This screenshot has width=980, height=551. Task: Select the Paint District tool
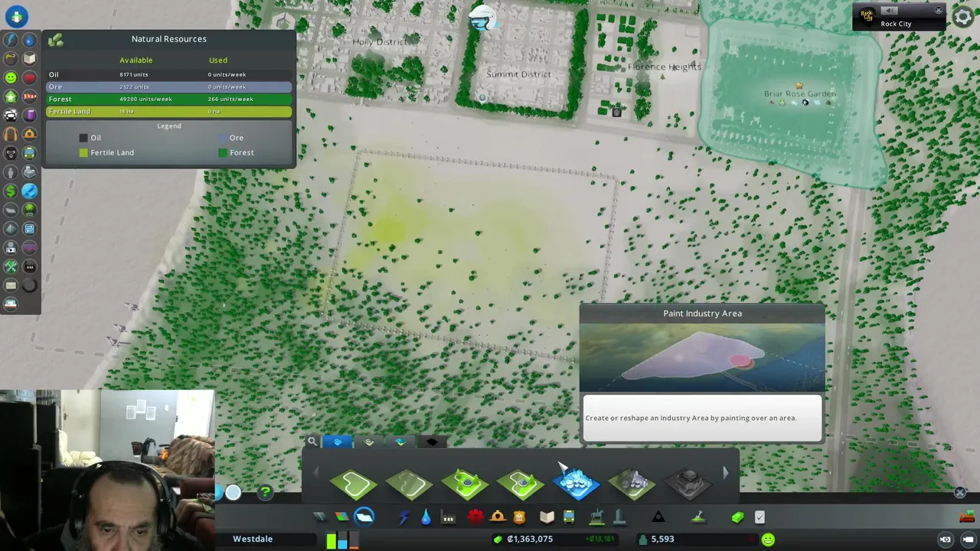(354, 484)
